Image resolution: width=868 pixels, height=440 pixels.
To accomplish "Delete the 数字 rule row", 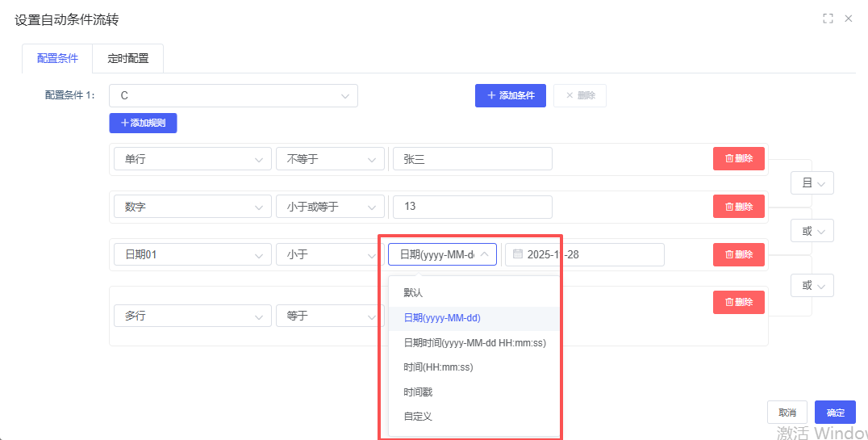I will tap(738, 207).
